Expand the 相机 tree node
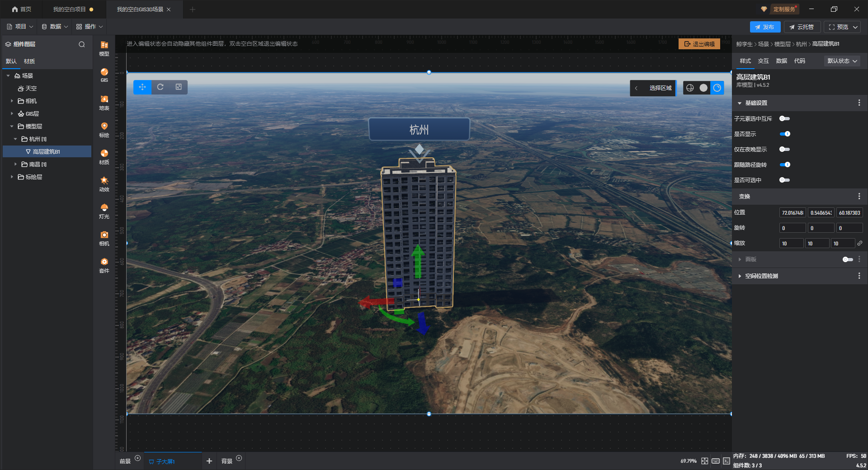The height and width of the screenshot is (470, 868). [x=12, y=101]
